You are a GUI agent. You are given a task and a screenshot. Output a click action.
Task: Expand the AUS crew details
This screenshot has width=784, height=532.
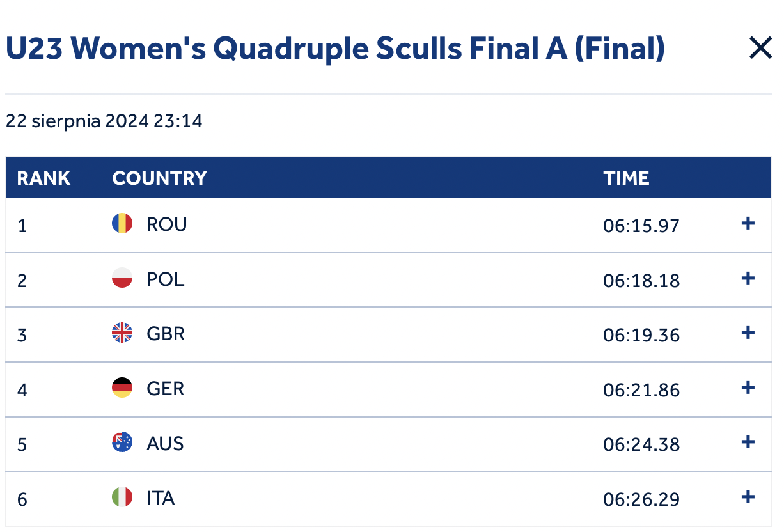[x=748, y=442]
